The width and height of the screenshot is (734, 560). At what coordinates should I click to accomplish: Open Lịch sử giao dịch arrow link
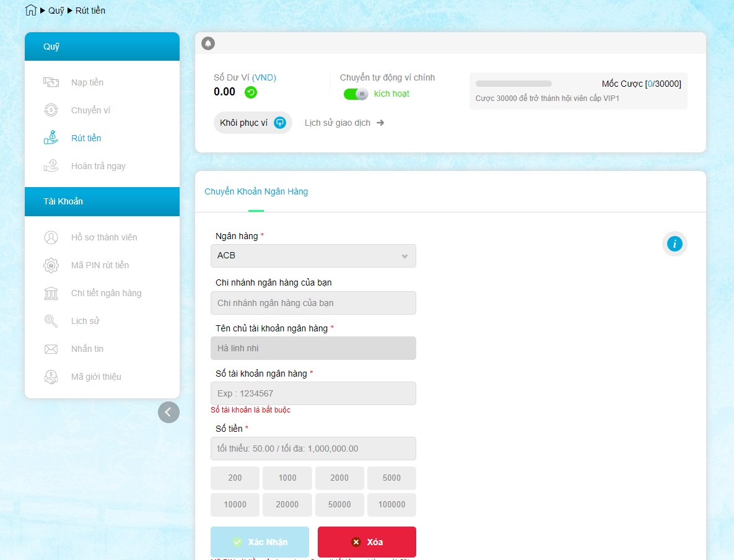click(344, 123)
